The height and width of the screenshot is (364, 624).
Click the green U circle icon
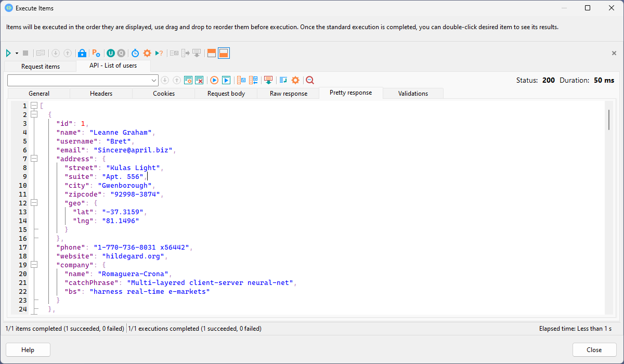(x=110, y=53)
